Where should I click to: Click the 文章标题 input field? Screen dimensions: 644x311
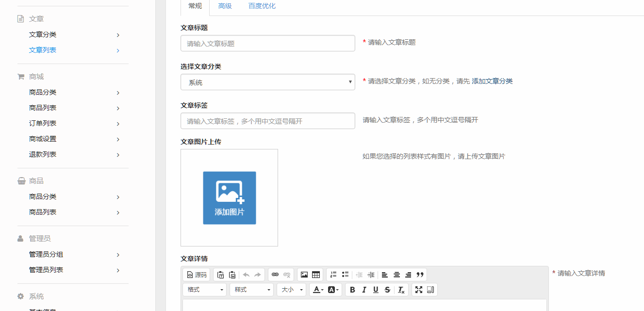click(x=267, y=43)
